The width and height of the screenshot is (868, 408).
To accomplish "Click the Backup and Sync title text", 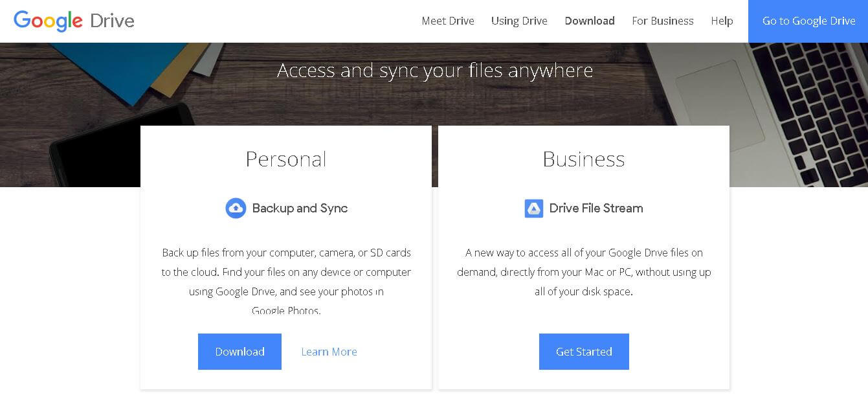I will (300, 208).
